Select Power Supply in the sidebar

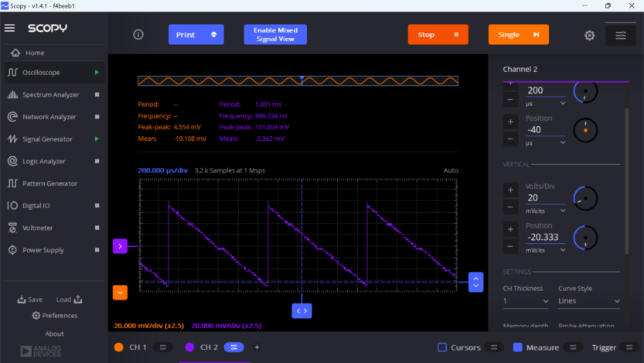[x=54, y=250]
